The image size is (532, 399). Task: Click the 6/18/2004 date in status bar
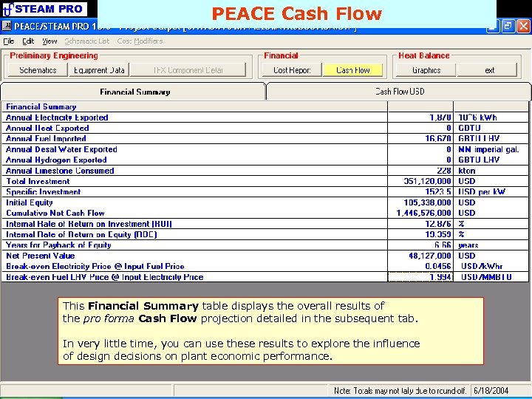pyautogui.click(x=491, y=391)
